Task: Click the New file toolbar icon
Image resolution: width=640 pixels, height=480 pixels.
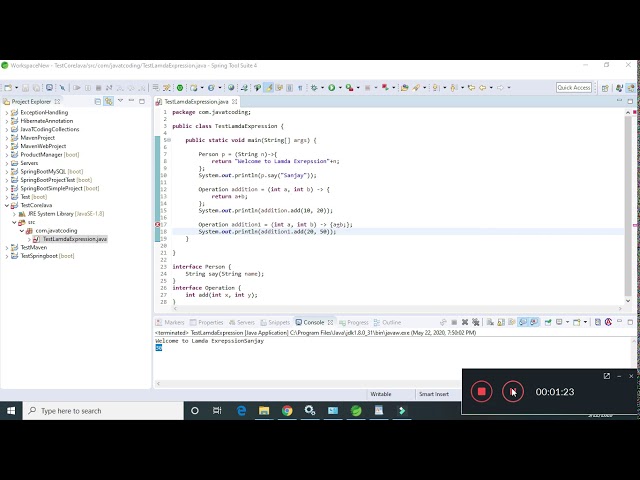Action: [8, 87]
